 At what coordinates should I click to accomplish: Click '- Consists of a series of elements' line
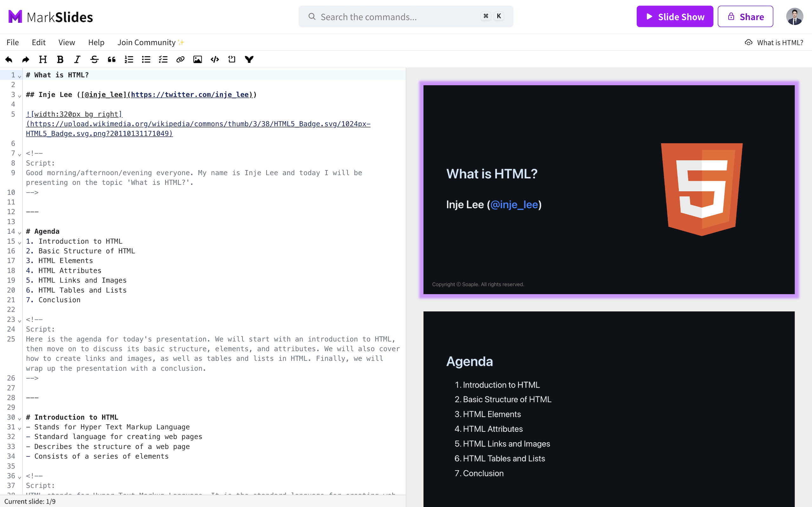click(x=97, y=457)
